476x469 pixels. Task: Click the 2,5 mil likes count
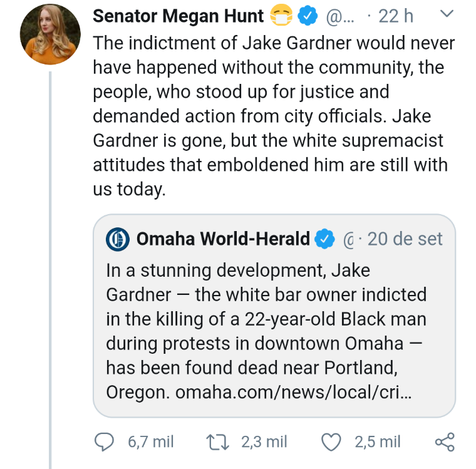tap(378, 441)
